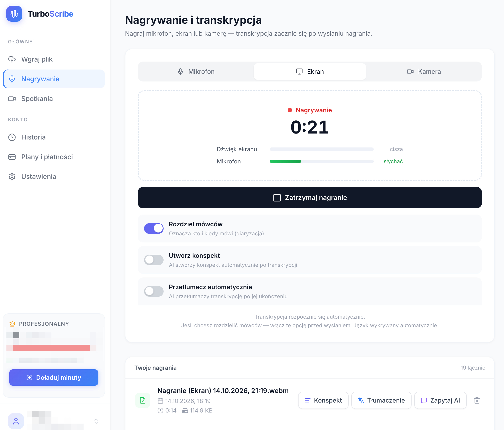Screen dimensions: 504x430
Task: Expand the account switcher chevron
Action: pyautogui.click(x=96, y=421)
